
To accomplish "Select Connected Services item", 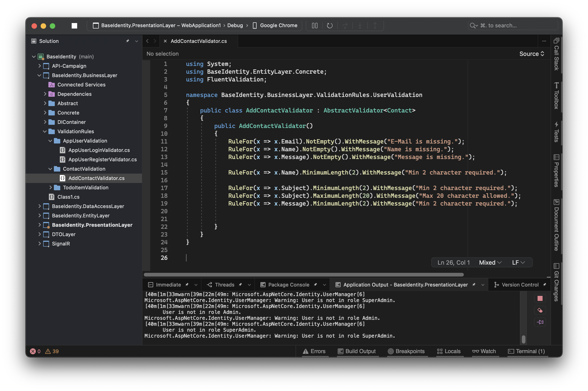I will click(81, 85).
